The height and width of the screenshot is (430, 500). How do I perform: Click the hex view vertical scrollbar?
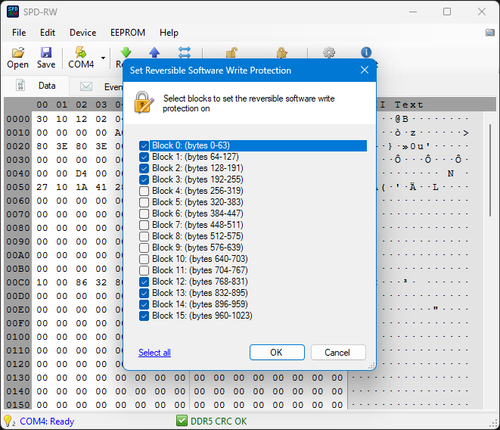(x=490, y=170)
